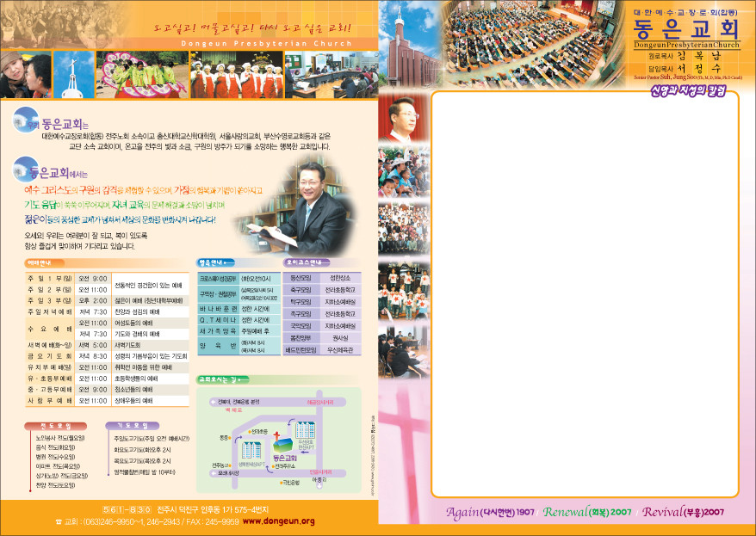The image size is (756, 536).
Task: Click the church building icon on the map
Action: pos(282,444)
